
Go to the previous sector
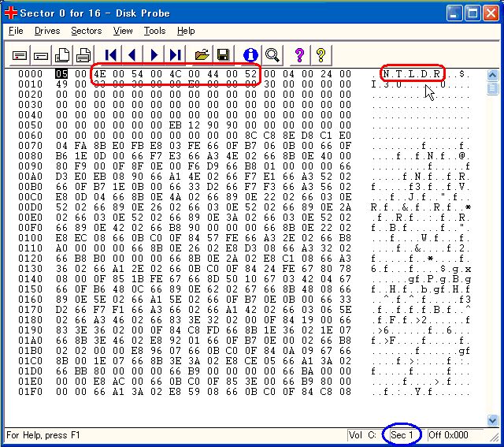[x=132, y=54]
